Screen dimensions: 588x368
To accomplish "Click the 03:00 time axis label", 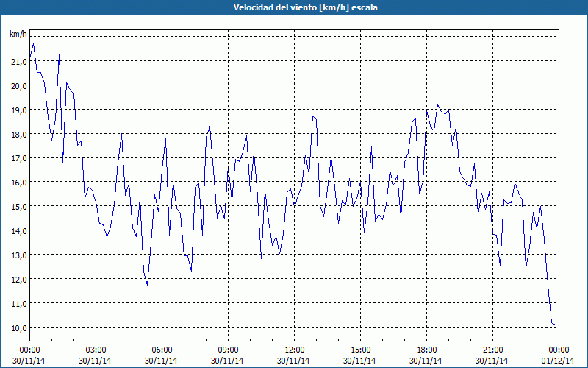I will coord(96,350).
